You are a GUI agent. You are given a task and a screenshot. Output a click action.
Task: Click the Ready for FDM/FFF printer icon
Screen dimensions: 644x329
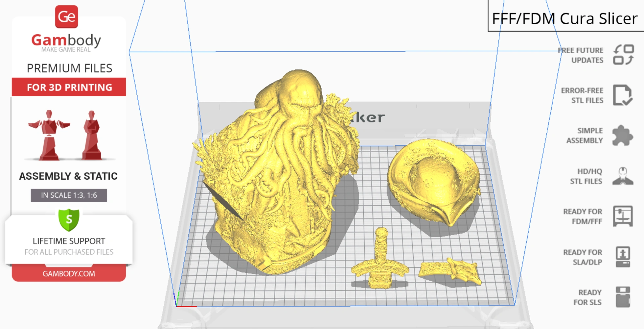click(623, 216)
